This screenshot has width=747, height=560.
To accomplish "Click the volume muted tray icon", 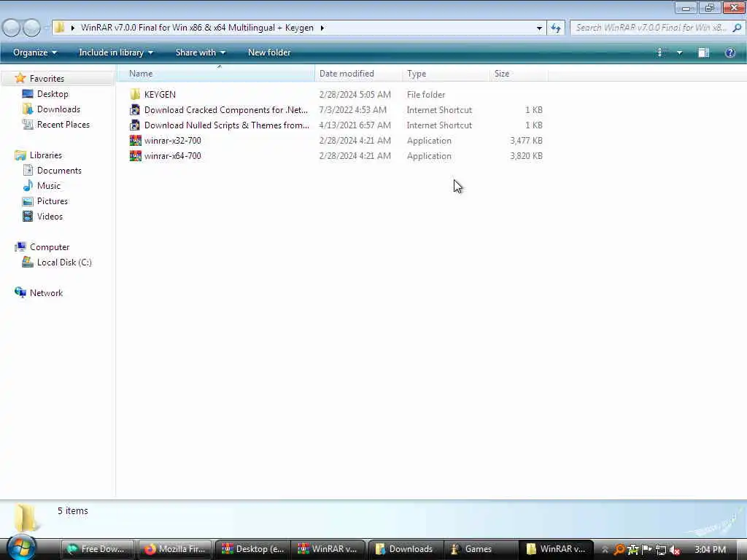I will 674,550.
